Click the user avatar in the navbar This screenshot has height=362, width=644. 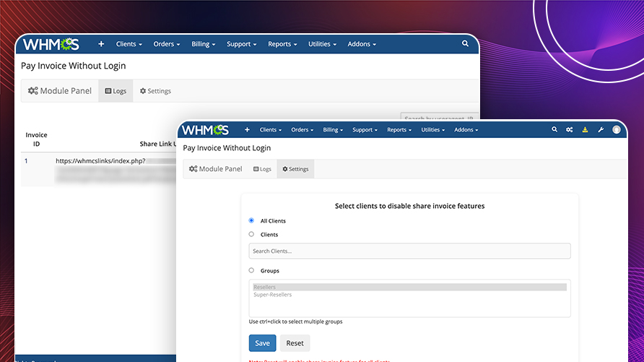[617, 130]
